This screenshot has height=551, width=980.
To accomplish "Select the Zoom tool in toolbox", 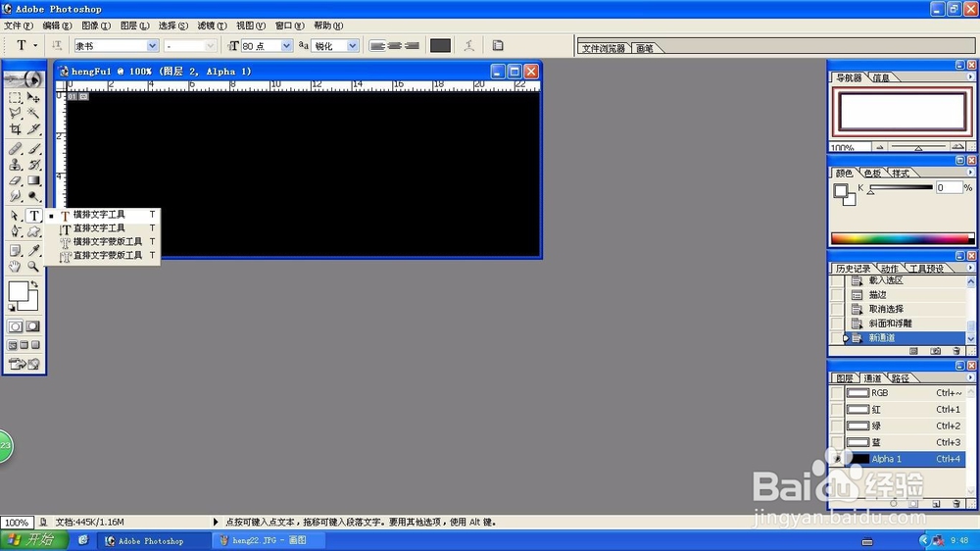I will point(33,267).
